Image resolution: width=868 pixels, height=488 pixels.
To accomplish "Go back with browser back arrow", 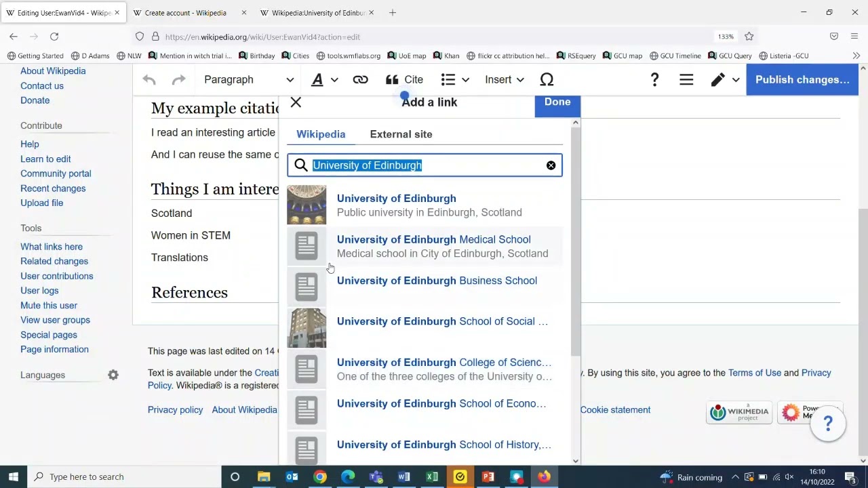I will (x=14, y=37).
